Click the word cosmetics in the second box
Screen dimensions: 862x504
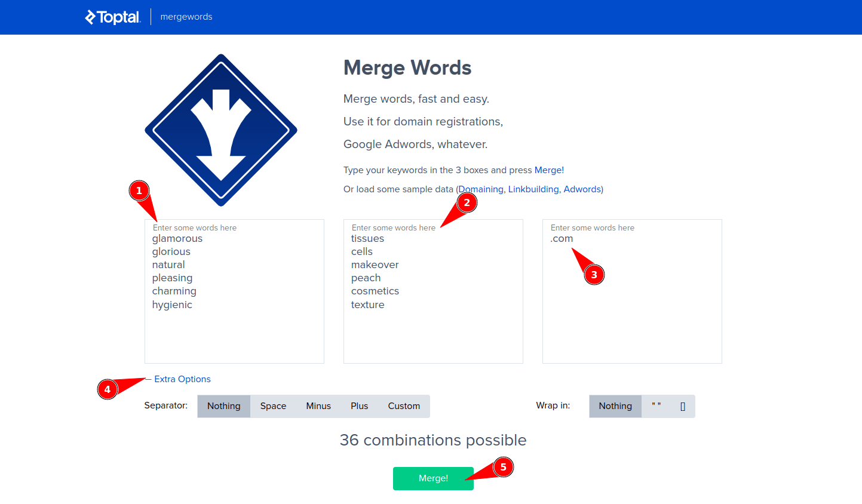pyautogui.click(x=375, y=291)
